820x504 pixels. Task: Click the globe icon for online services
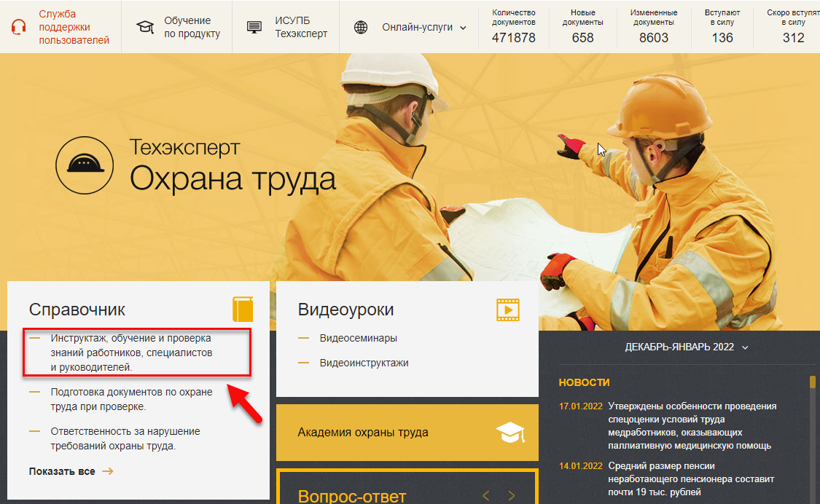361,27
